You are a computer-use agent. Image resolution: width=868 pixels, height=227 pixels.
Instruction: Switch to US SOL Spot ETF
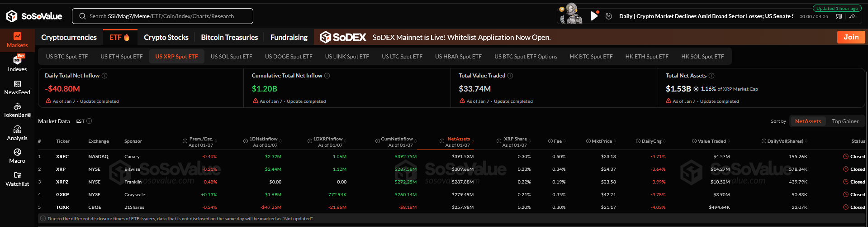coord(231,57)
